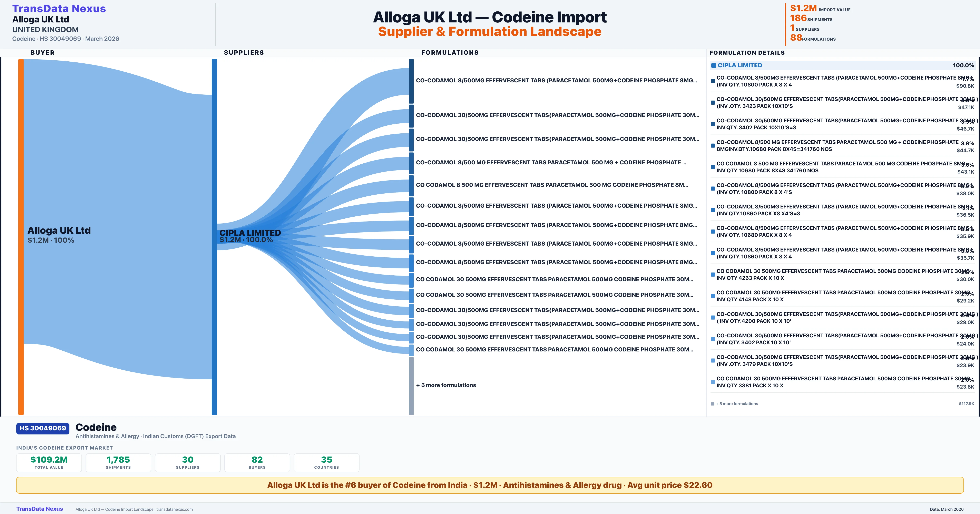980x514 pixels.
Task: Open the TransData Nexus header logo
Action: (x=59, y=8)
